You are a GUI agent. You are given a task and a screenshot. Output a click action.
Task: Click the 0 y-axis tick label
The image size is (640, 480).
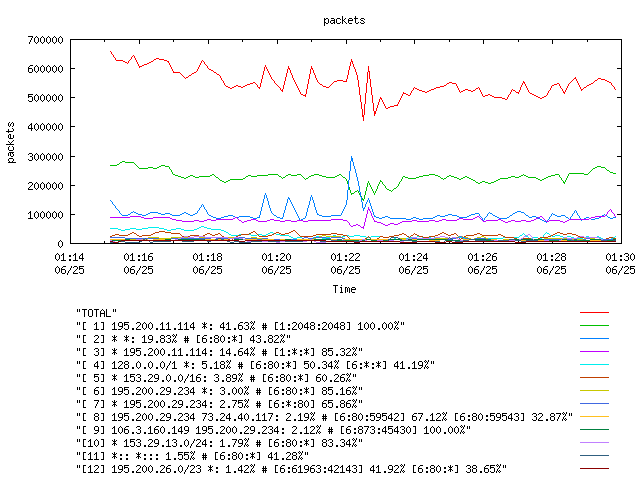point(60,244)
